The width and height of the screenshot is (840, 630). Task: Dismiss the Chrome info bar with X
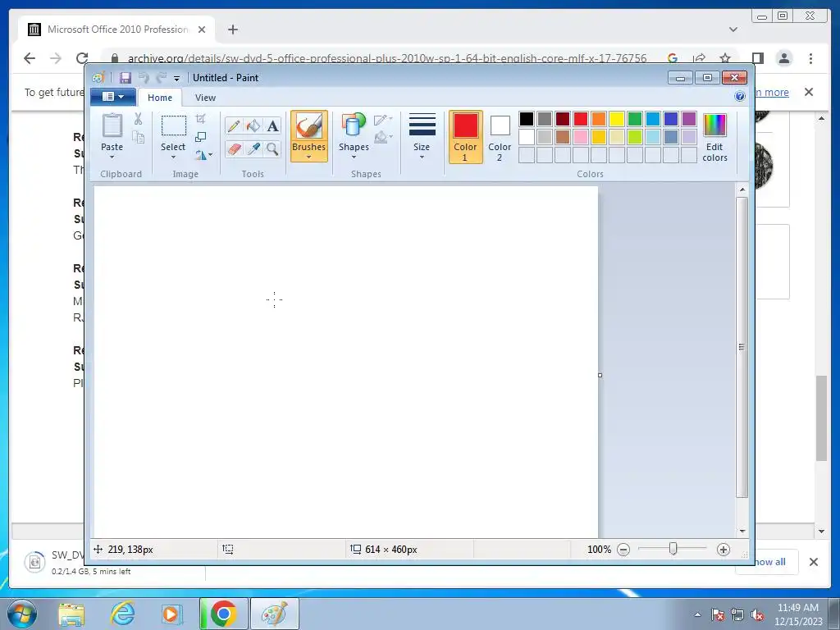tap(809, 92)
